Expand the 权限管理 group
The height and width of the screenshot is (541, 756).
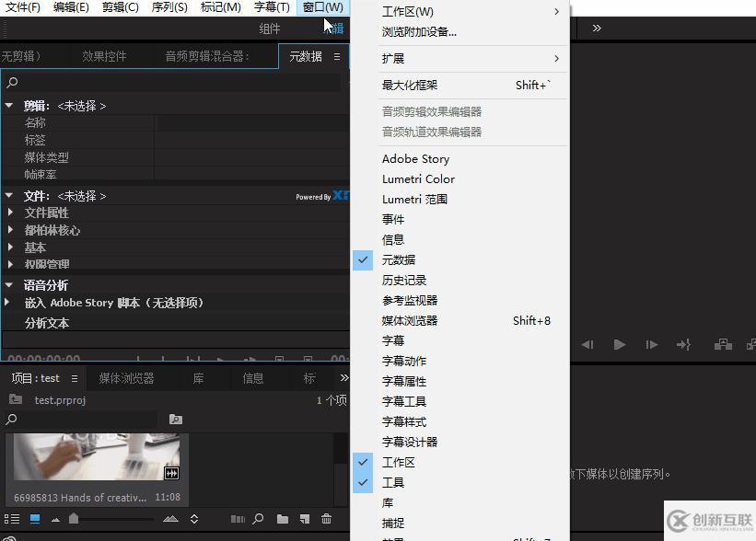pyautogui.click(x=10, y=264)
